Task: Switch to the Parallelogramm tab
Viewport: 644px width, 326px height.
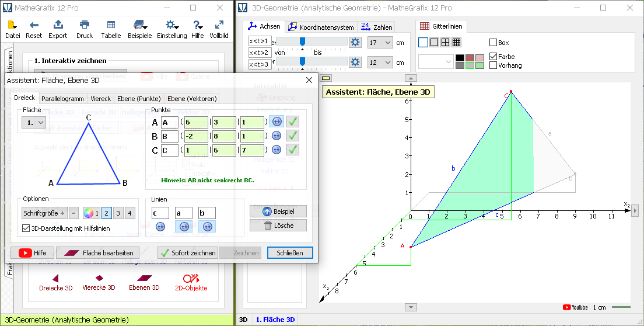Action: [x=62, y=99]
